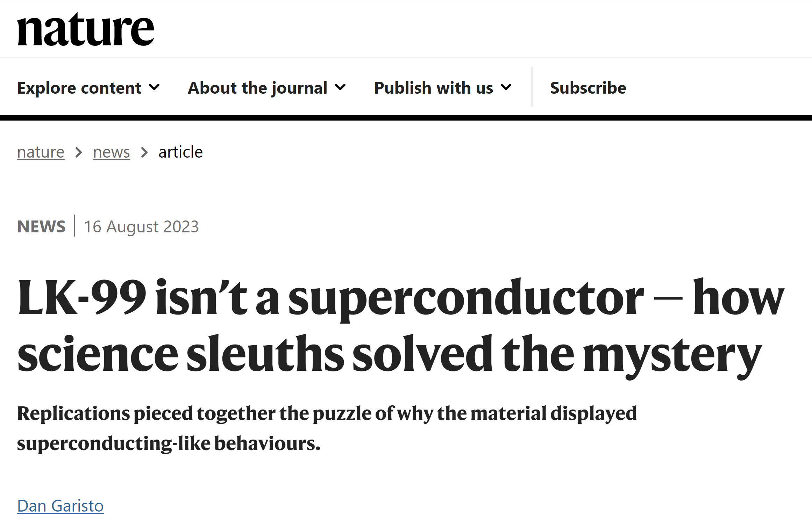Click the NEWS category label
812x521 pixels.
[x=41, y=227]
